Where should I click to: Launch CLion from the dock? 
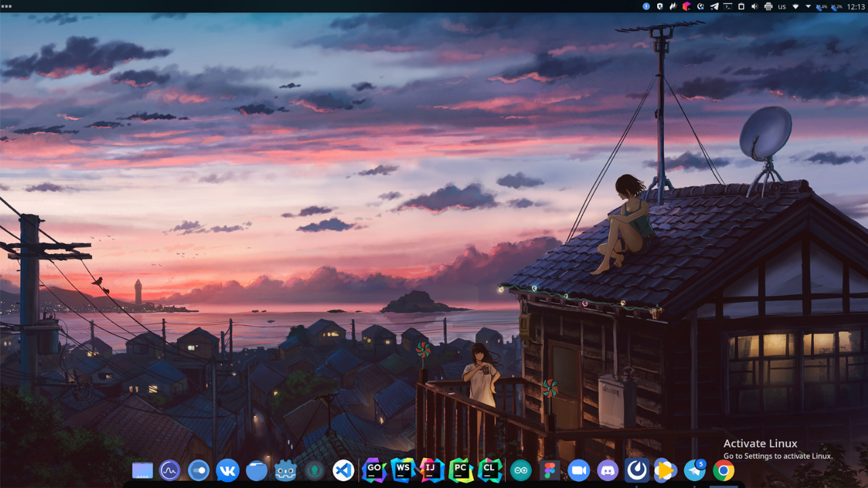pos(490,470)
